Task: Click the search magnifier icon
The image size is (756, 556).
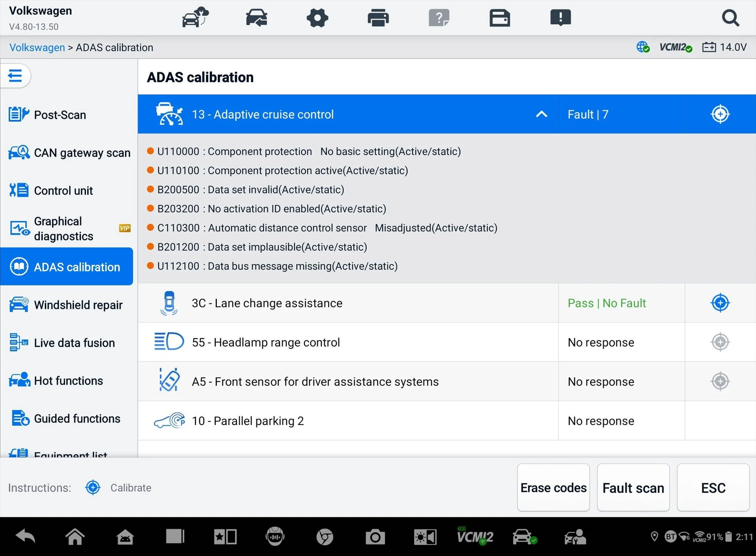Action: (x=731, y=17)
